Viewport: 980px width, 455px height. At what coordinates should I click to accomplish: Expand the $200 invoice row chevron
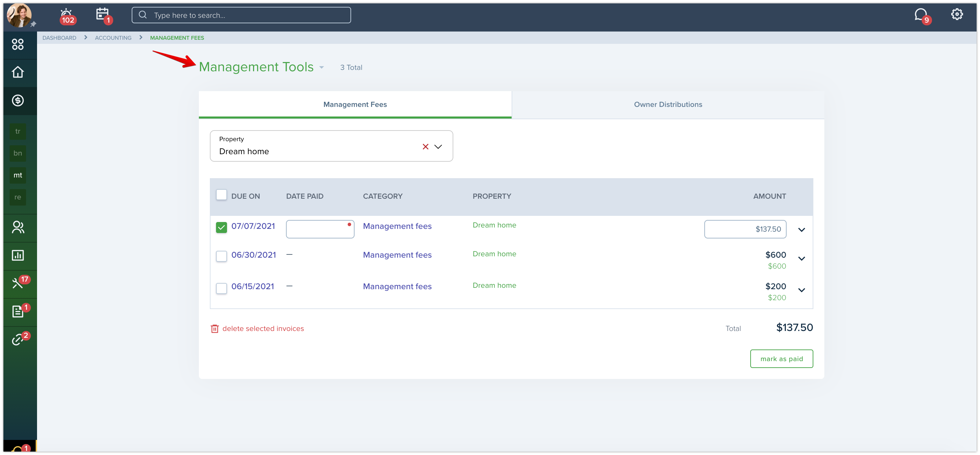point(801,290)
